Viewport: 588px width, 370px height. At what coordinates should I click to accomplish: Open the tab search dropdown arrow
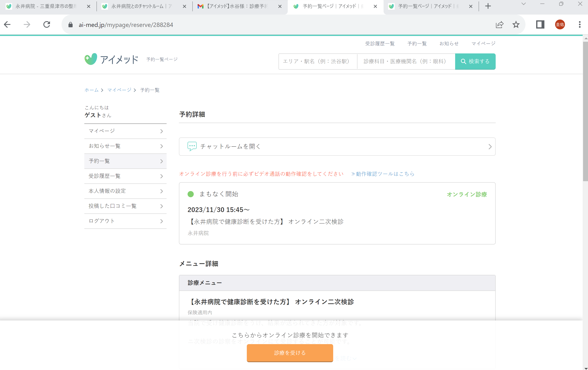(x=523, y=4)
